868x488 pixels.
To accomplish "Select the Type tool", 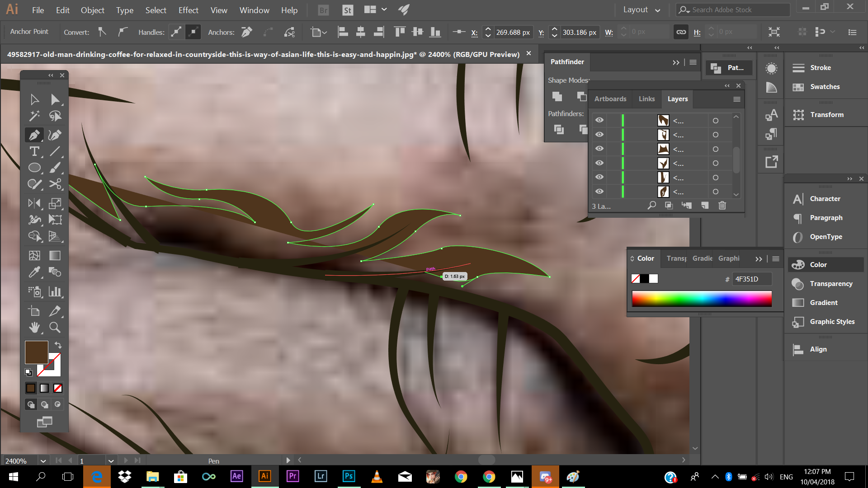I will (34, 151).
